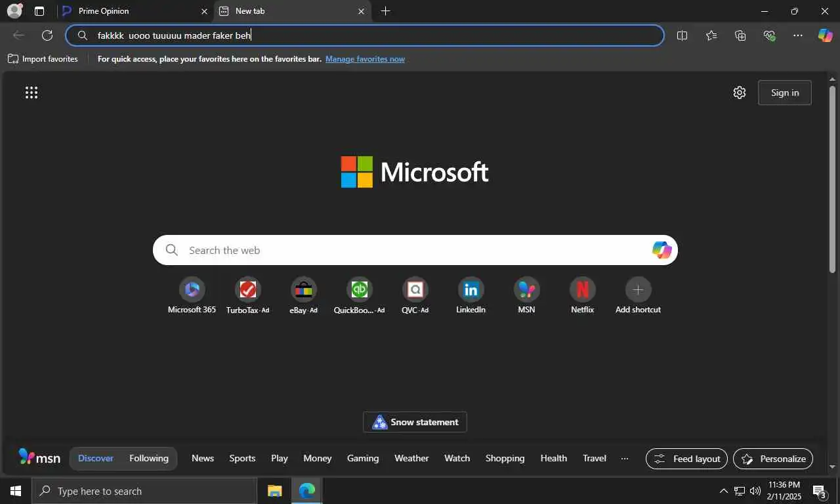
Task: Show hidden system tray icons
Action: tap(724, 491)
